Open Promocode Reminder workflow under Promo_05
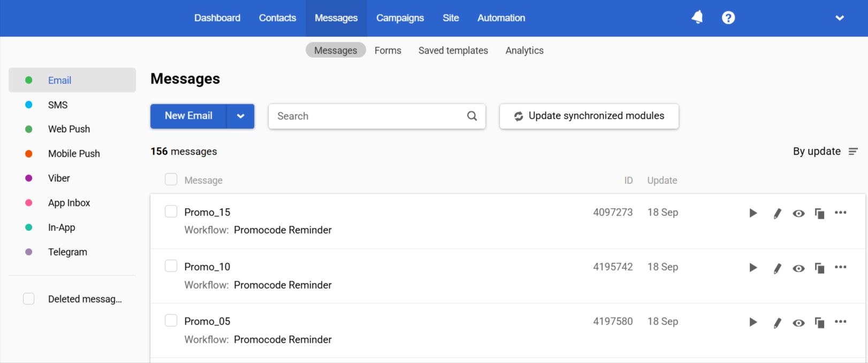The image size is (868, 363). pos(283,339)
